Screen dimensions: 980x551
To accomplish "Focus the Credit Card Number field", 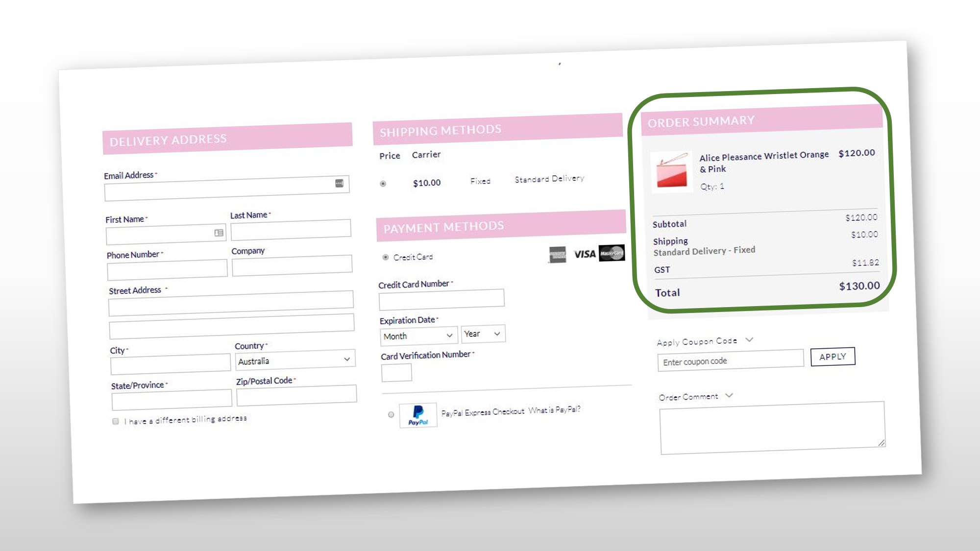I will pos(441,299).
